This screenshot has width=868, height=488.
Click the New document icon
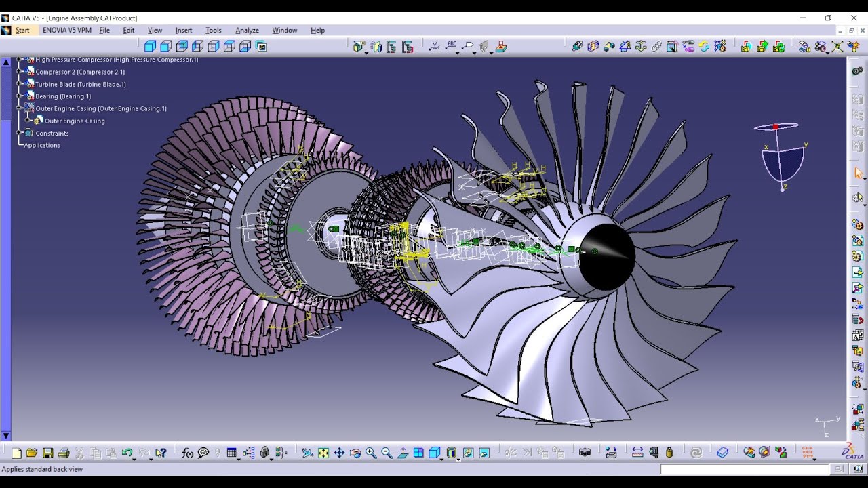point(16,453)
